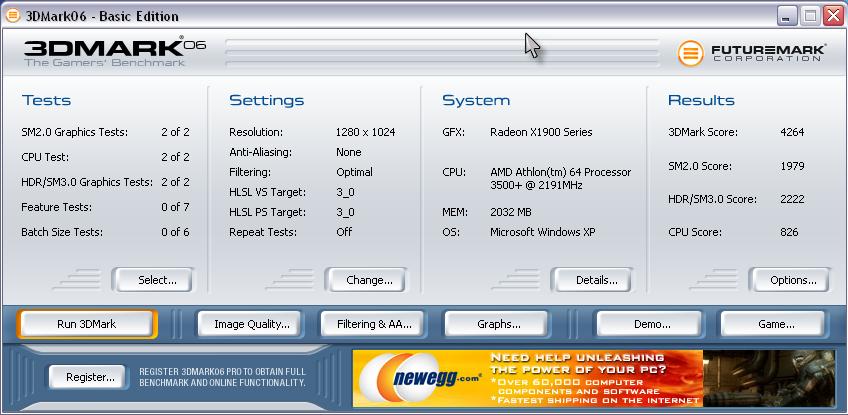Click the CPU Score value 826
Screen dimensions: 848x415
[789, 232]
